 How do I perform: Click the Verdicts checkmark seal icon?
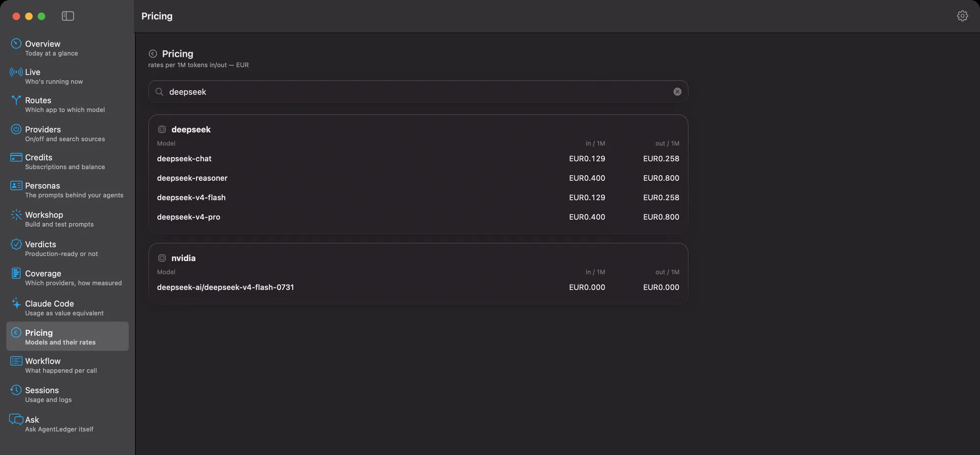coord(16,244)
